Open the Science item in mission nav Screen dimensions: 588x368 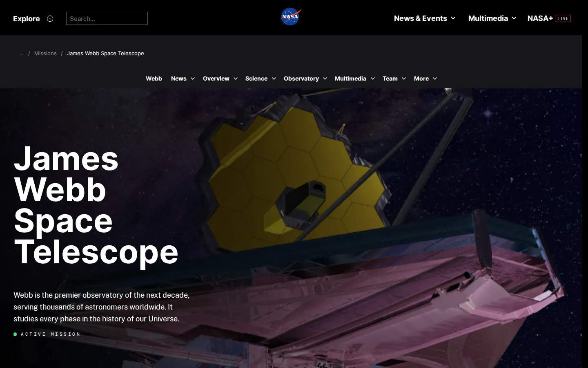click(256, 79)
